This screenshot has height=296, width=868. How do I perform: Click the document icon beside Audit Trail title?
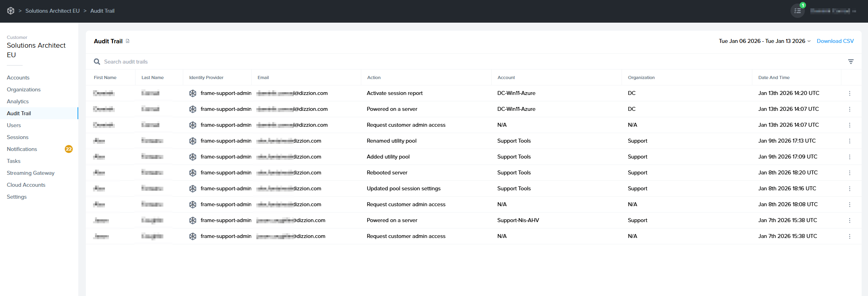point(128,41)
